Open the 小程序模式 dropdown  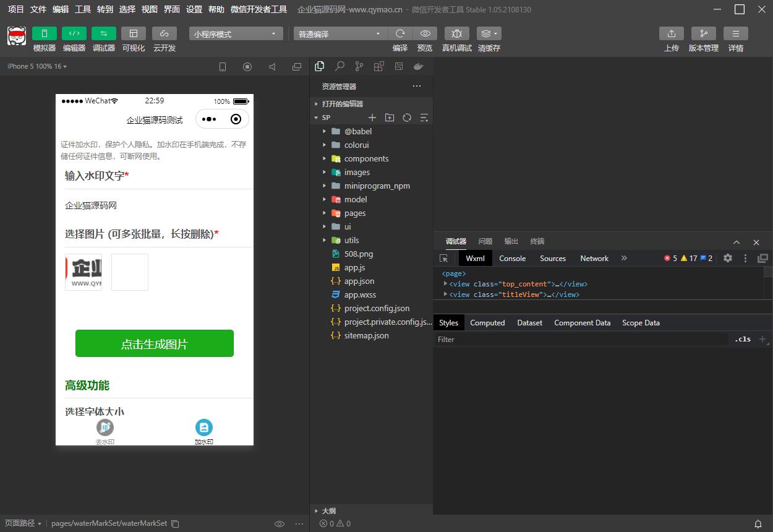coord(235,33)
